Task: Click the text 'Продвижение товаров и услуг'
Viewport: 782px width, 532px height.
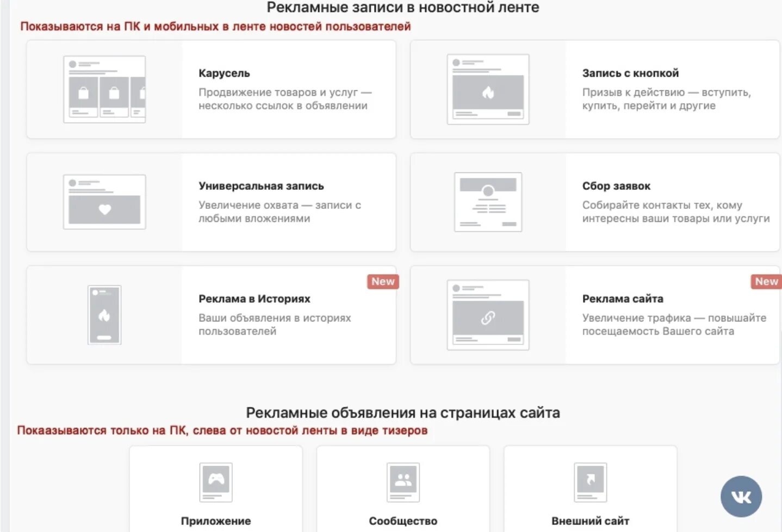Action: (x=278, y=92)
